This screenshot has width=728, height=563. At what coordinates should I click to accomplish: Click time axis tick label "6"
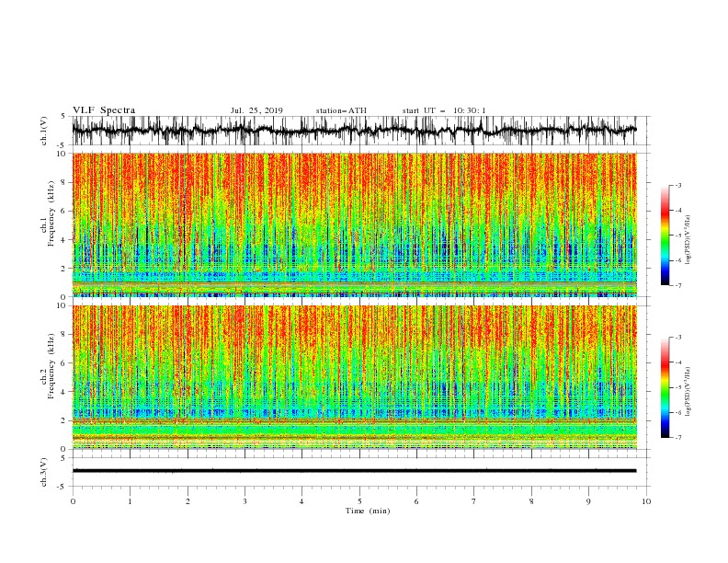(416, 501)
